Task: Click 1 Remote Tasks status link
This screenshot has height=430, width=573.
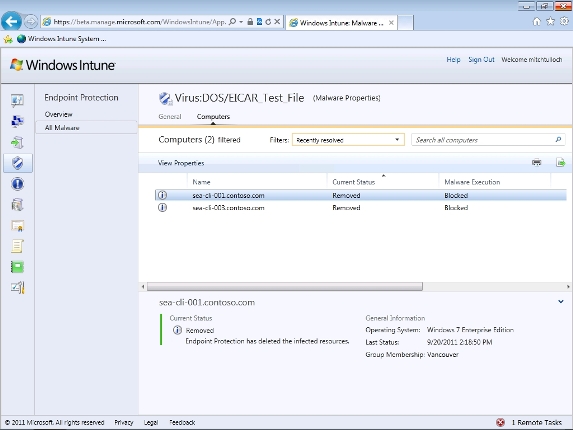Action: click(x=536, y=422)
